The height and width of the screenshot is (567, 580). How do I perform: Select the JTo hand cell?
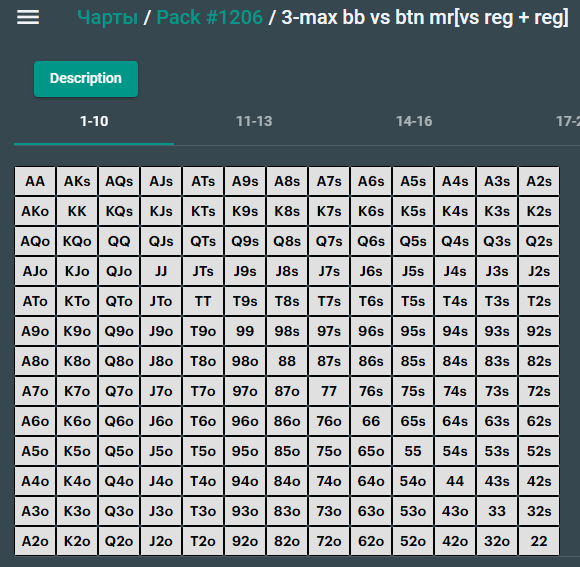click(161, 301)
